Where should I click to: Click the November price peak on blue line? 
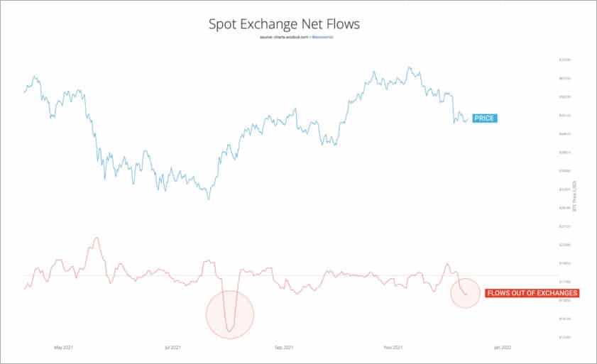pyautogui.click(x=410, y=67)
